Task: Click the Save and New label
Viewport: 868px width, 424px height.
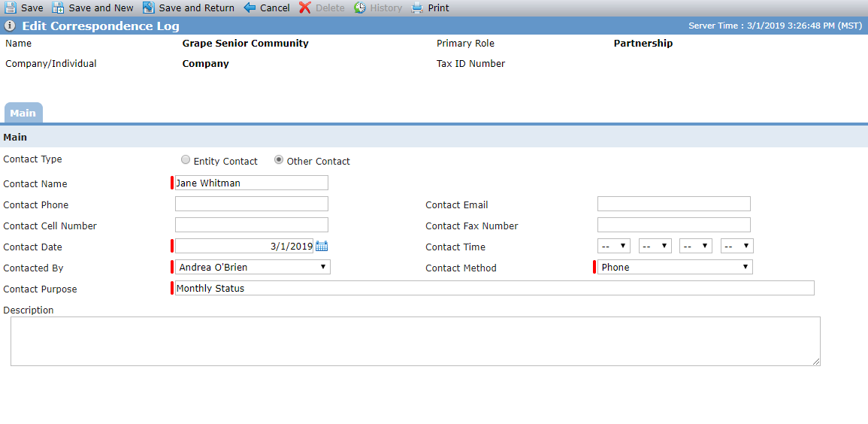Action: [101, 8]
